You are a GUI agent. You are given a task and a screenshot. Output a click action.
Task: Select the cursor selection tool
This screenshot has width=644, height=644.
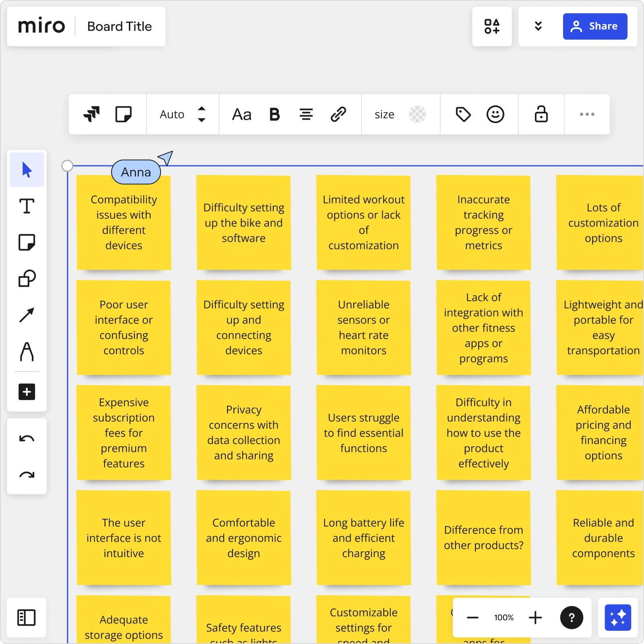click(x=26, y=169)
